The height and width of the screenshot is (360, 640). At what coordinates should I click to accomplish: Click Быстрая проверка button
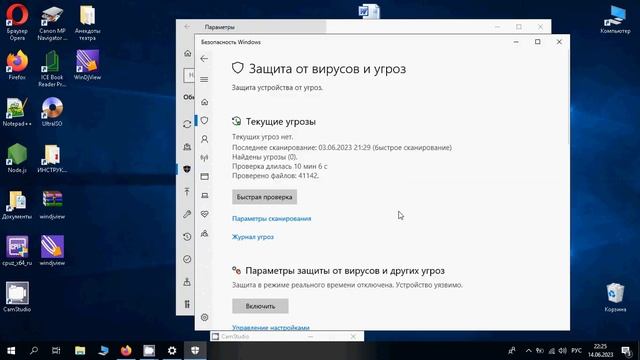tap(264, 197)
